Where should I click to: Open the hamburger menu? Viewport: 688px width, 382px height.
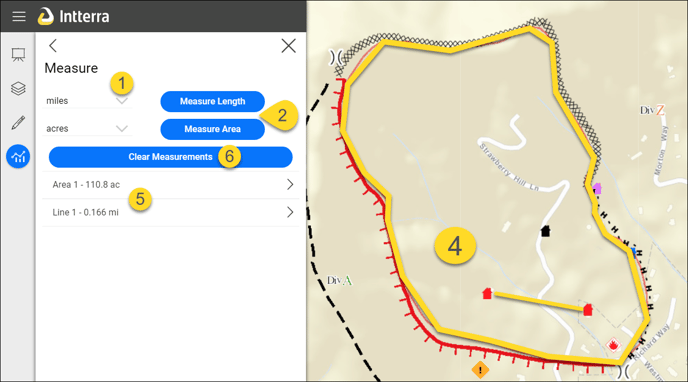[18, 17]
